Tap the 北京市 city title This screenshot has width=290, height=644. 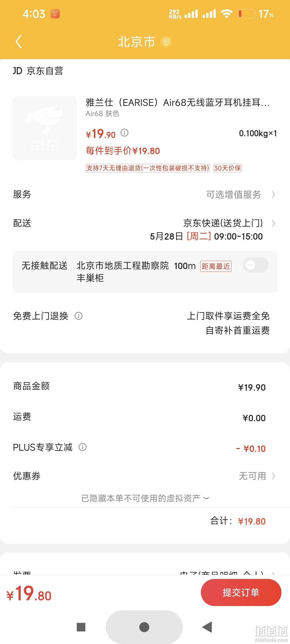137,42
